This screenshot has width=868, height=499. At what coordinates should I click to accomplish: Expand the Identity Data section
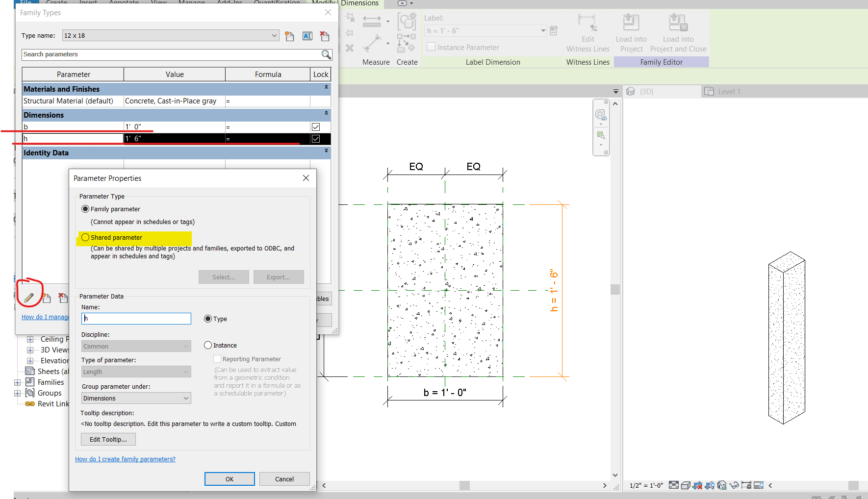pos(326,151)
